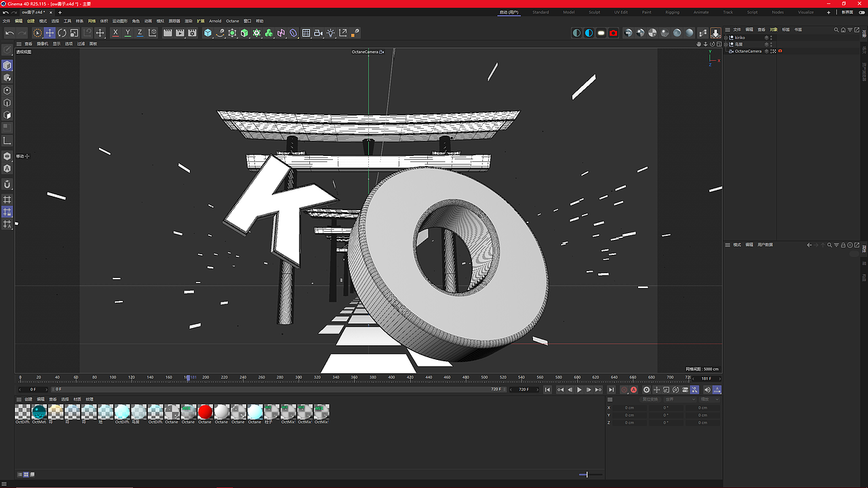Click the timeline ruler at frame 300

298,377
